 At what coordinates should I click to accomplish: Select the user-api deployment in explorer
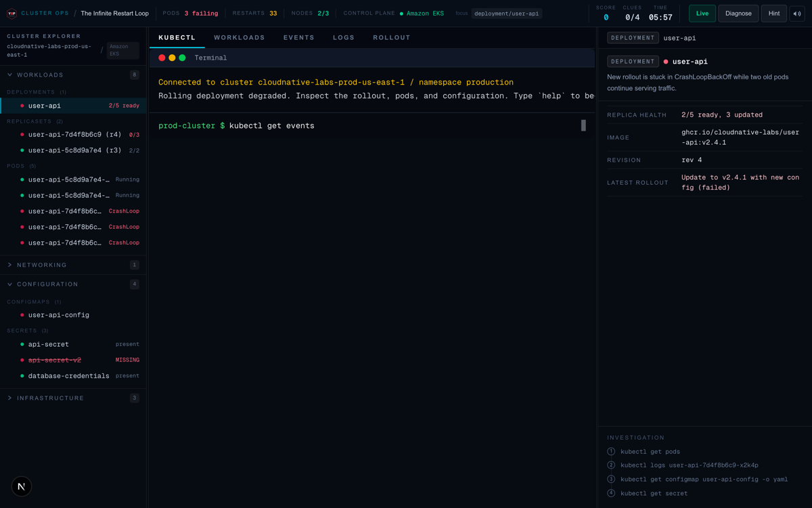pos(73,106)
